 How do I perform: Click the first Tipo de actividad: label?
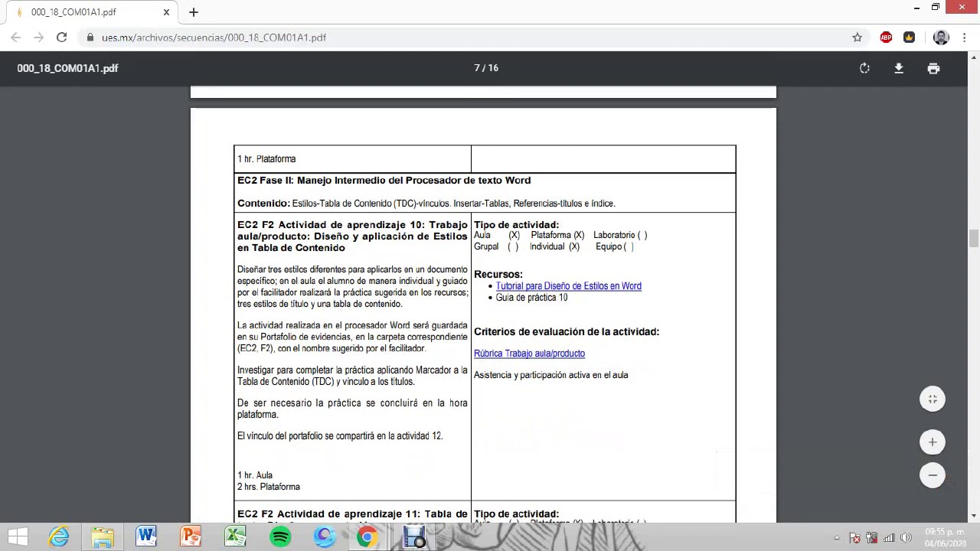[x=516, y=225]
